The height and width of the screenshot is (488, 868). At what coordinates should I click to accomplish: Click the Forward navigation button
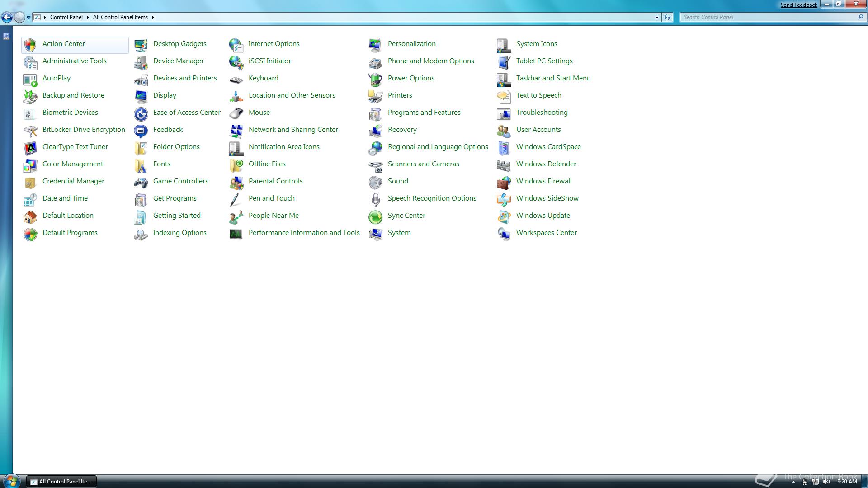[x=19, y=17]
